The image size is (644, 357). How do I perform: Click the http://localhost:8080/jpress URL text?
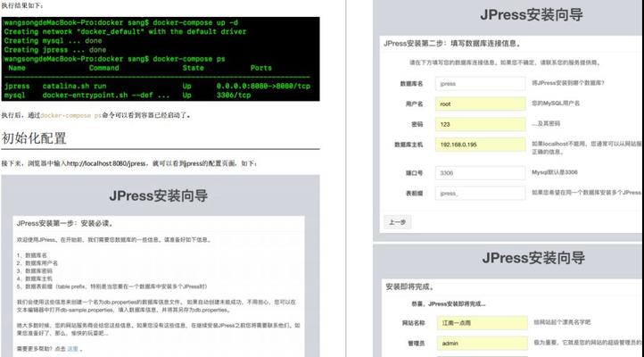click(106, 163)
